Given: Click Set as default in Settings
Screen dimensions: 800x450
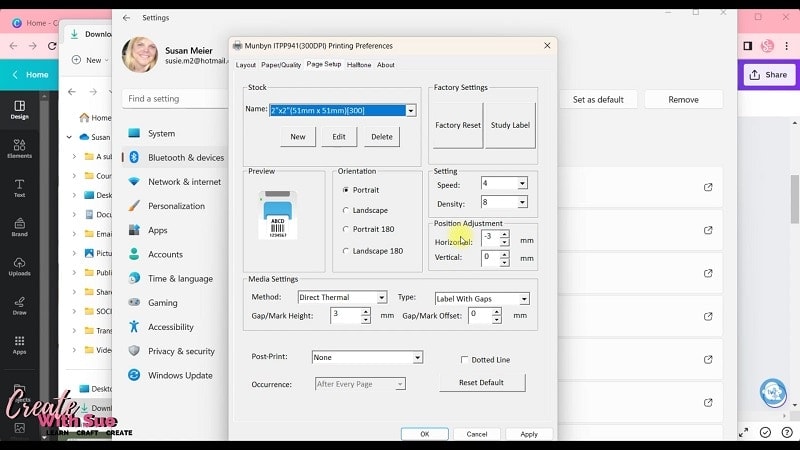Looking at the screenshot, I should pos(598,99).
